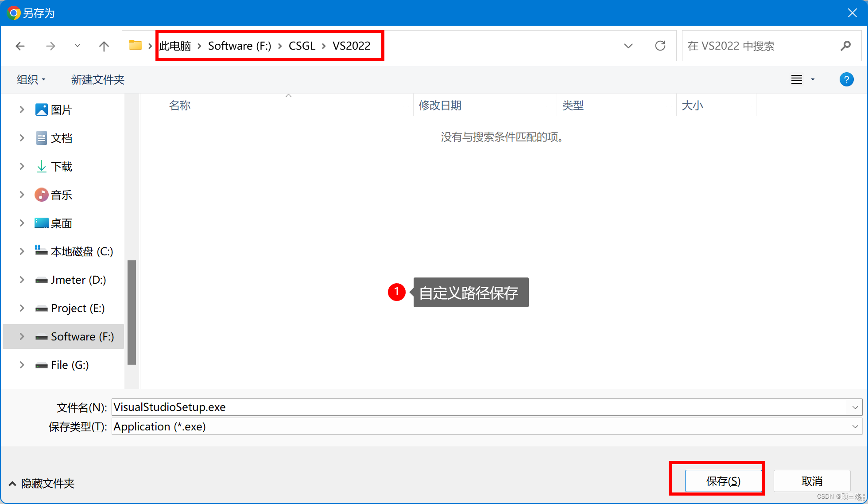Click the 保存 button
The height and width of the screenshot is (504, 868).
point(723,481)
